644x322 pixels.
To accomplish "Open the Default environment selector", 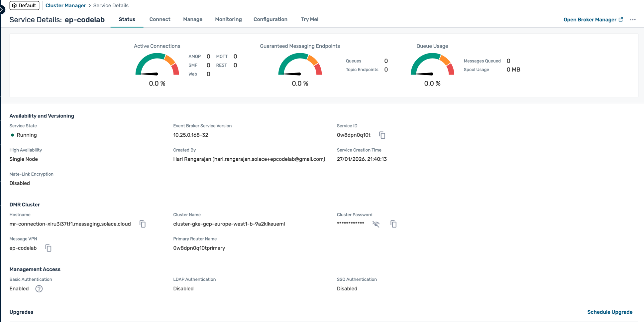I will click(x=24, y=6).
